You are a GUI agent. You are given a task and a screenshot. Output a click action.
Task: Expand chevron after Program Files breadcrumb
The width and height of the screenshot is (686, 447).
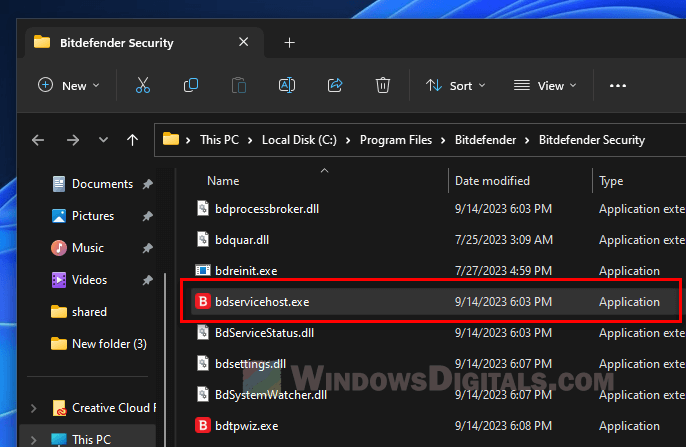coord(443,140)
